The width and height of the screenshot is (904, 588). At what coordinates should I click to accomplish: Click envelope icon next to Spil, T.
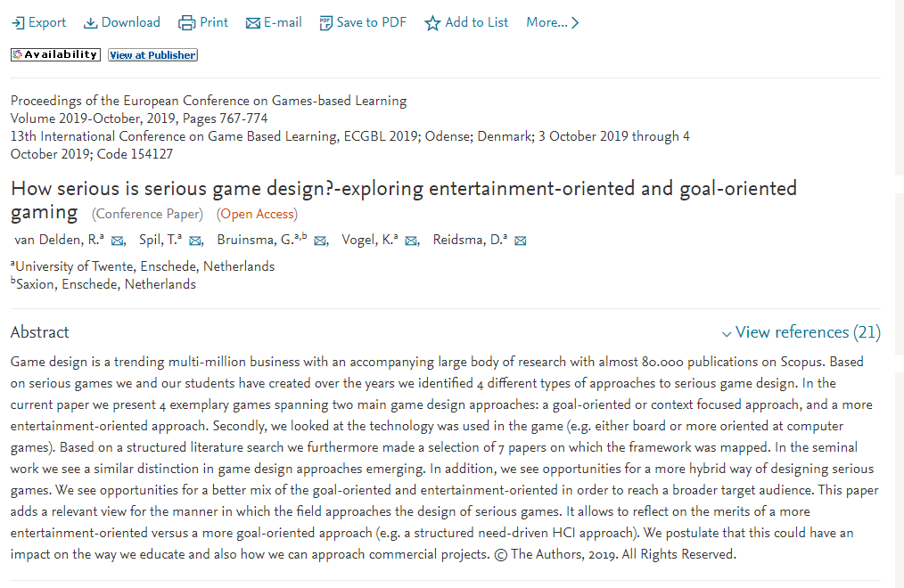pos(195,241)
